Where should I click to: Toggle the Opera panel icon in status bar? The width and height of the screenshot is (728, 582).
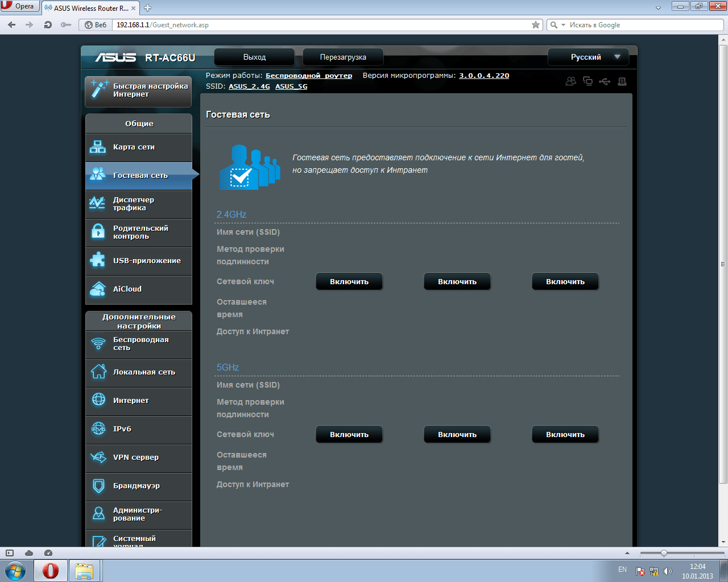pyautogui.click(x=10, y=553)
